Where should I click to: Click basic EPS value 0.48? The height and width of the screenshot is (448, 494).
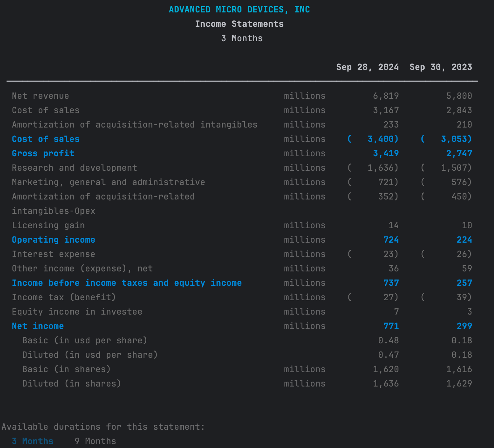pos(388,340)
